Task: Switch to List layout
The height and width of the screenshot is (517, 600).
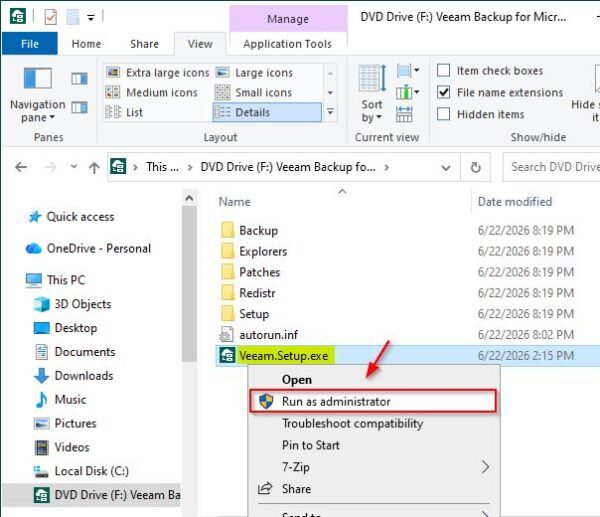Action: coord(124,112)
